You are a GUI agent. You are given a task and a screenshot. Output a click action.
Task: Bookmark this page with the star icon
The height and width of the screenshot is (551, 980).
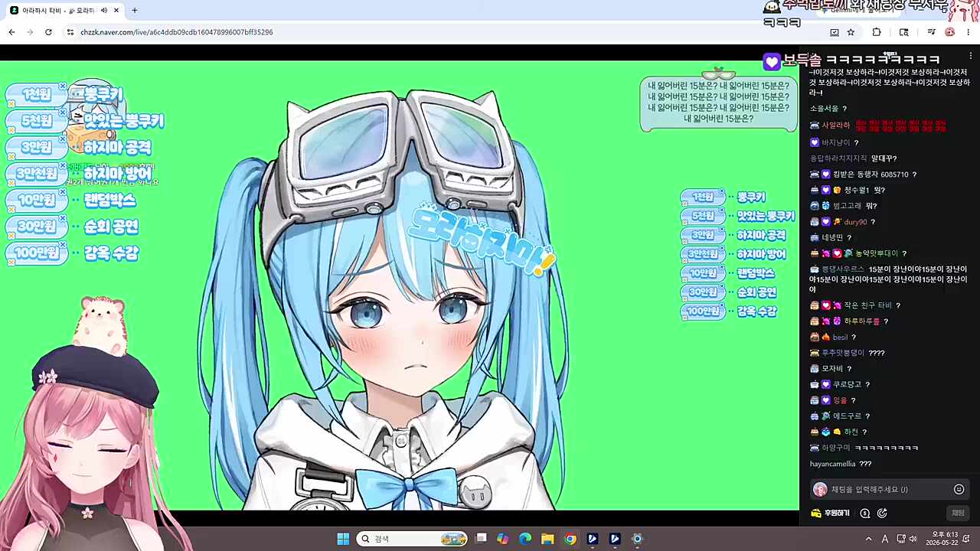851,32
